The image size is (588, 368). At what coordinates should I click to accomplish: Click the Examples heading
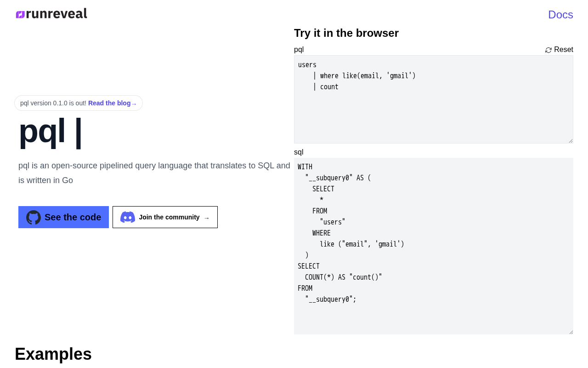coord(53,354)
